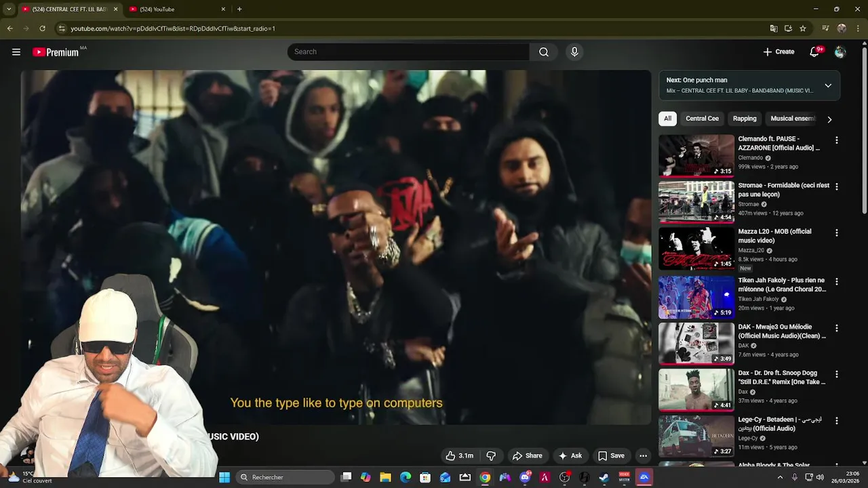Open the YouTube guide hamburger menu

coord(16,52)
